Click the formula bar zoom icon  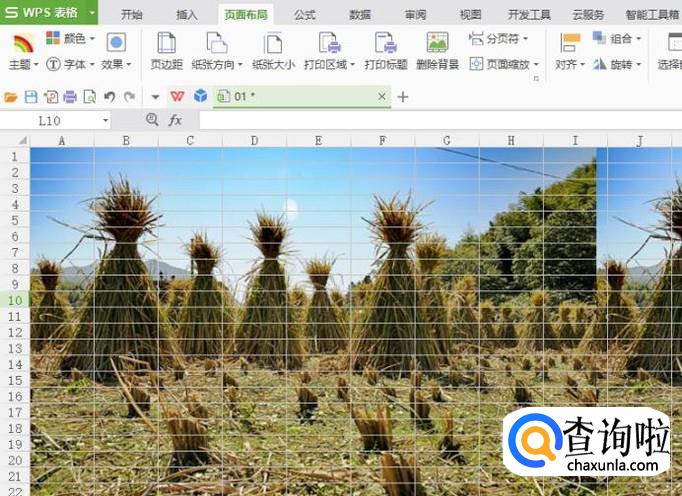point(152,119)
